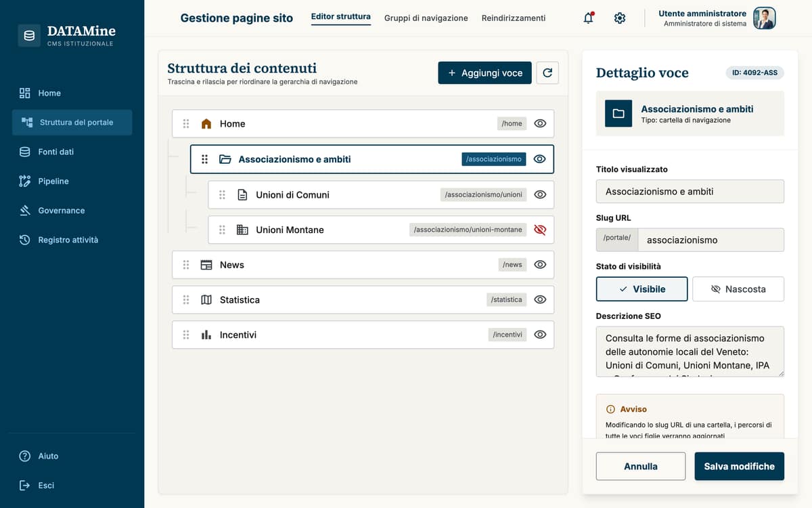
Task: Open Governance in the sidebar
Action: pos(72,211)
